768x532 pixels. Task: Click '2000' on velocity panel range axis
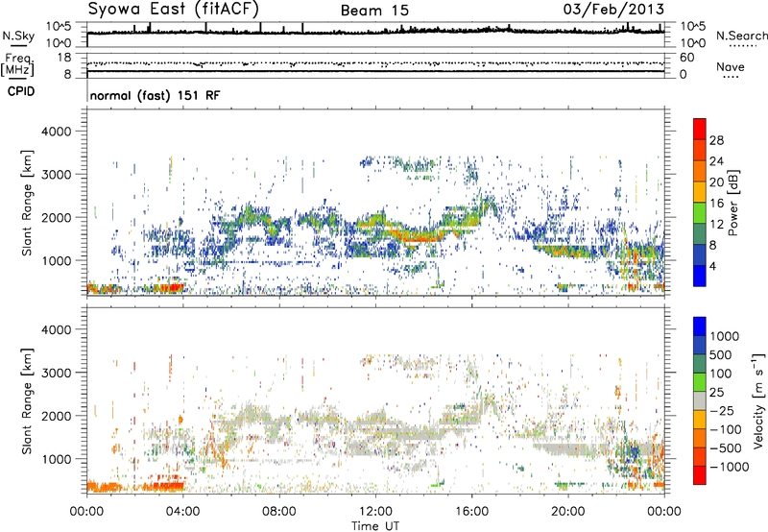pyautogui.click(x=56, y=416)
